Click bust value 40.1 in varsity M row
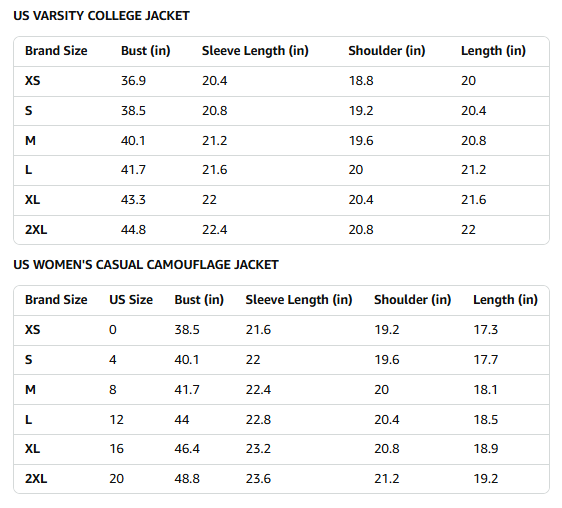 (133, 141)
